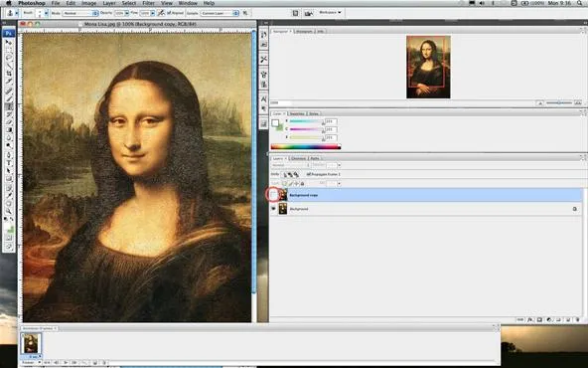The width and height of the screenshot is (588, 368).
Task: Click the foreground color swatch in Color panel
Action: pyautogui.click(x=275, y=122)
